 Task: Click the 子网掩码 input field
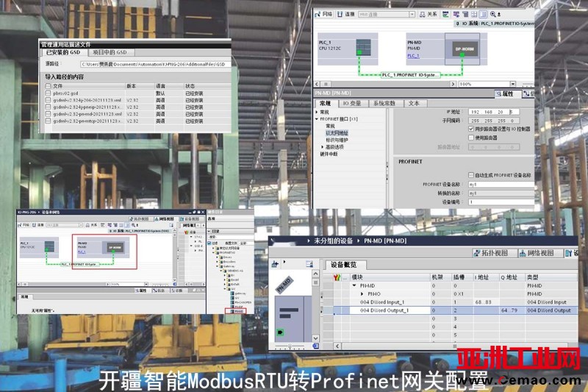click(493, 121)
